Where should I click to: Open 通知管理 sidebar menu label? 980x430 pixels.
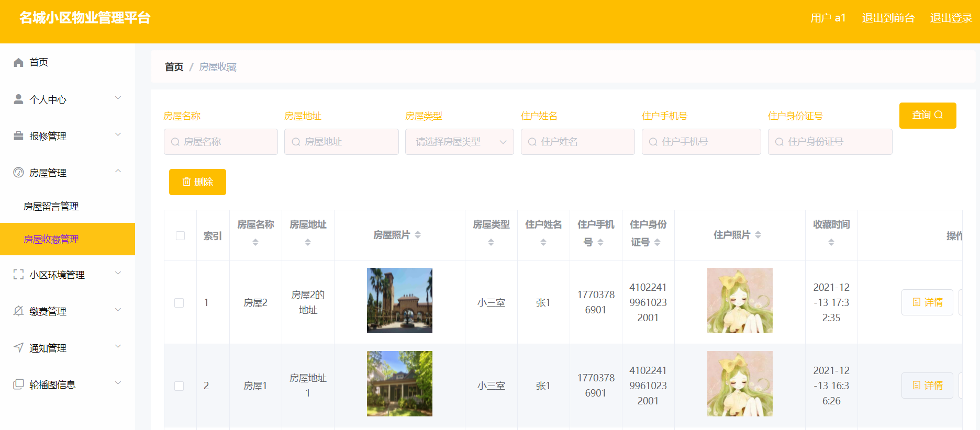(48, 348)
